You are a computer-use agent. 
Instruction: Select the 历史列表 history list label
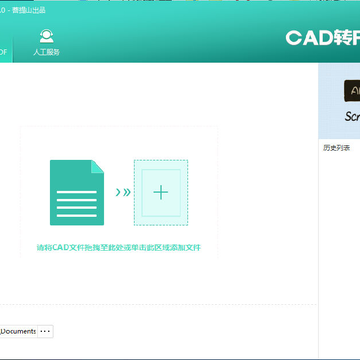[x=336, y=148]
